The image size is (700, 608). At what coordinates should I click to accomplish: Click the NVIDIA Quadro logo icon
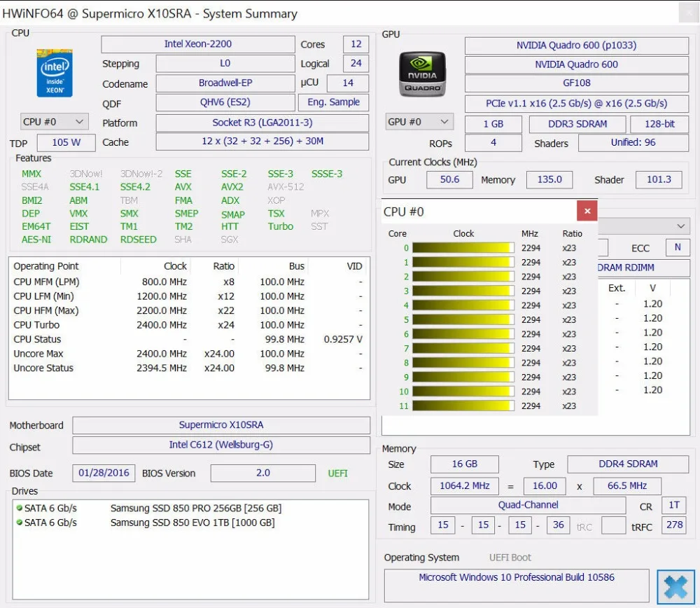pos(422,74)
